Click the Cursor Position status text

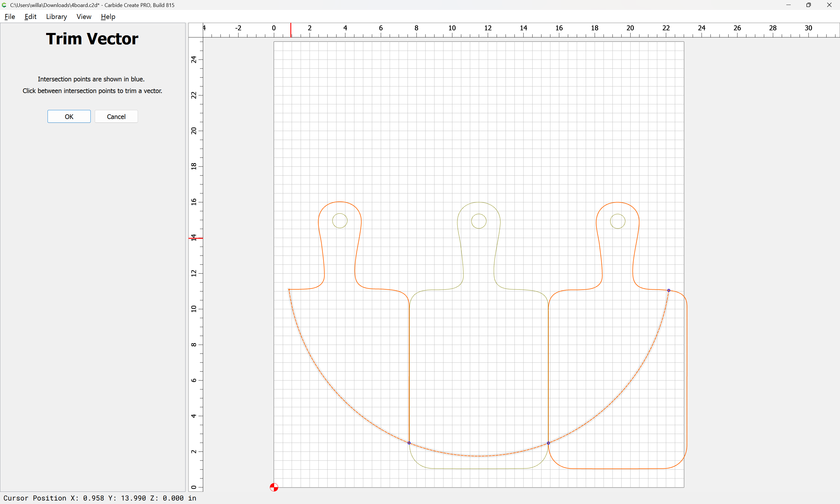click(100, 498)
